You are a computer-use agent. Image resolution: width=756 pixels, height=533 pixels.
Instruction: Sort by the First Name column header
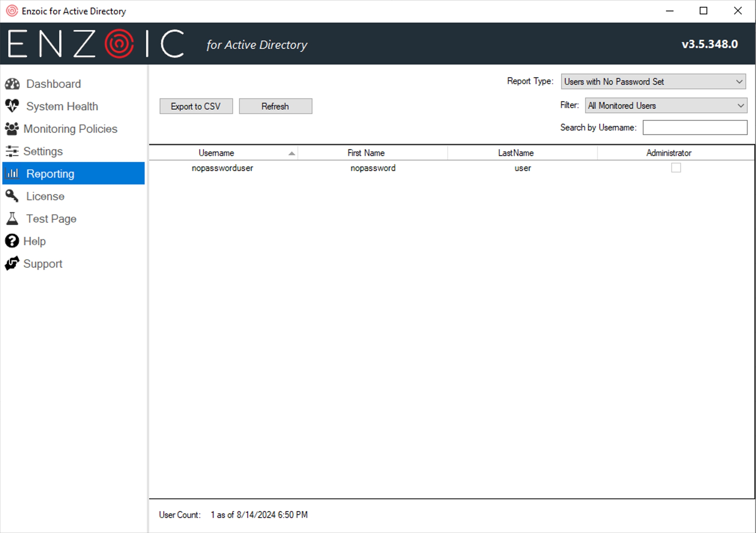(366, 153)
